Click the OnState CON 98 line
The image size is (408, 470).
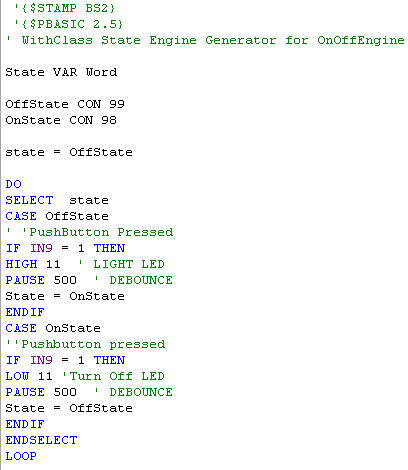[x=61, y=120]
